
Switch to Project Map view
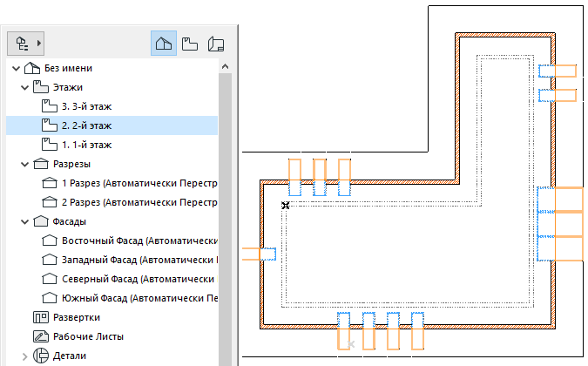coord(163,43)
